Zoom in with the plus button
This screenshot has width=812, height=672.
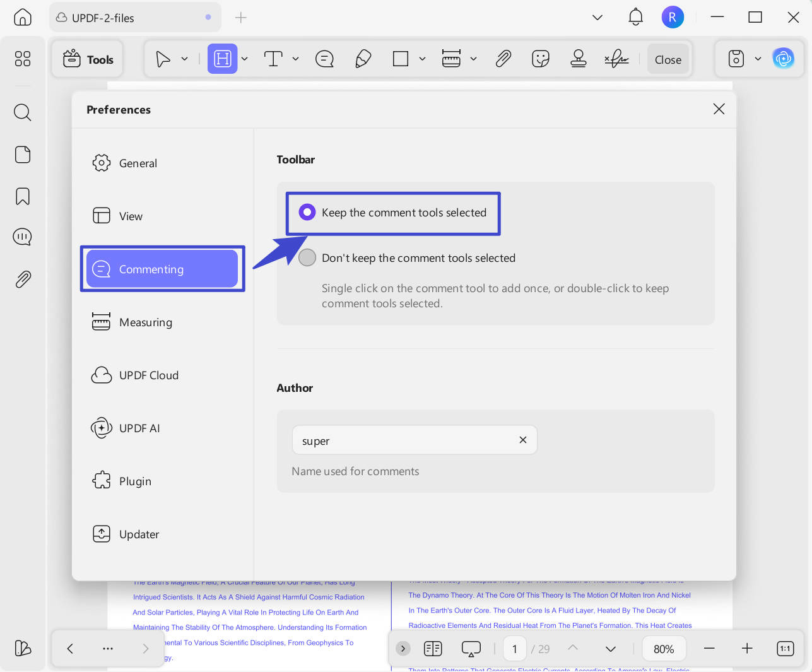click(747, 649)
